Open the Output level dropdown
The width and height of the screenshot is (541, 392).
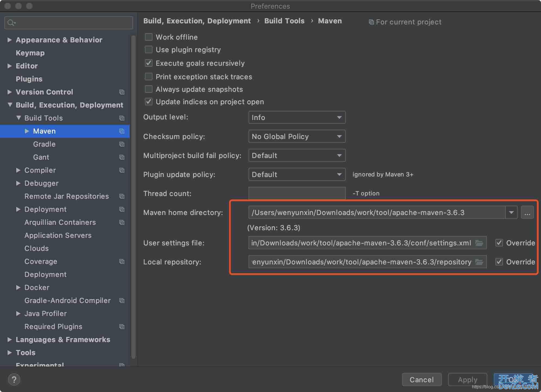297,117
